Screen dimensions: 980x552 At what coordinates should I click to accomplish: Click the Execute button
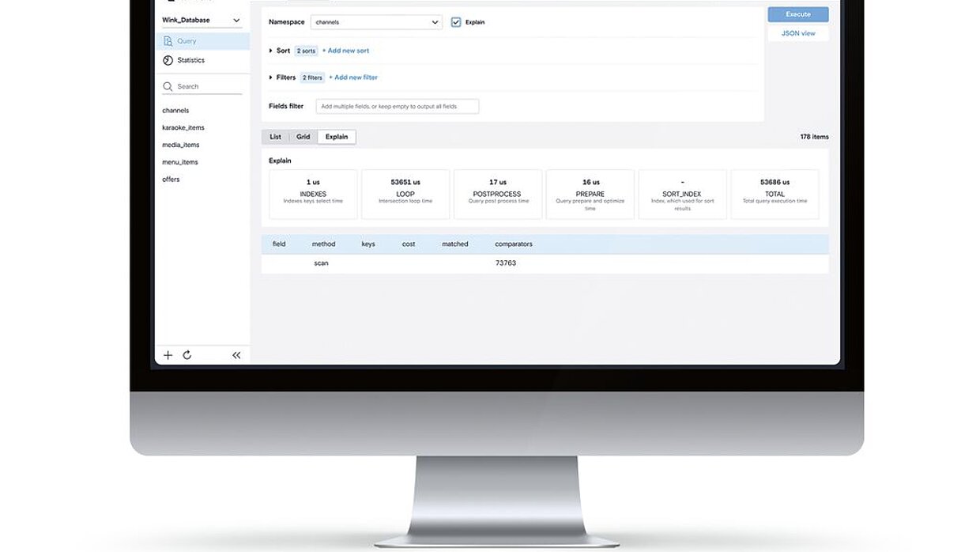[x=797, y=14]
